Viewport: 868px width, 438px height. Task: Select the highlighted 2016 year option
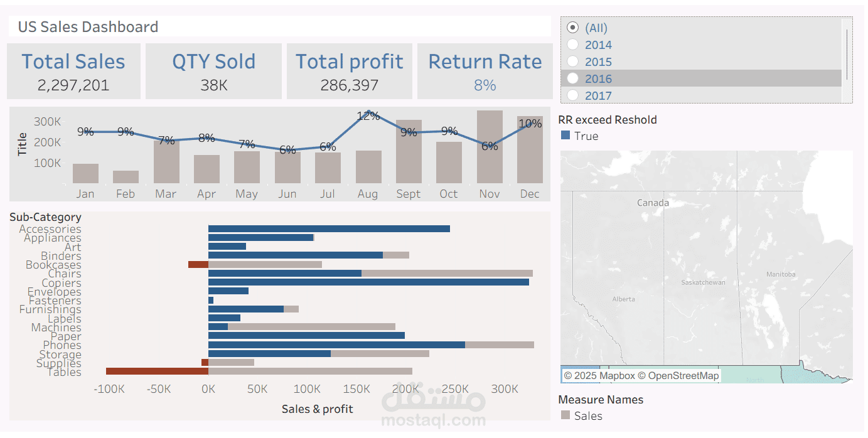[x=572, y=78]
